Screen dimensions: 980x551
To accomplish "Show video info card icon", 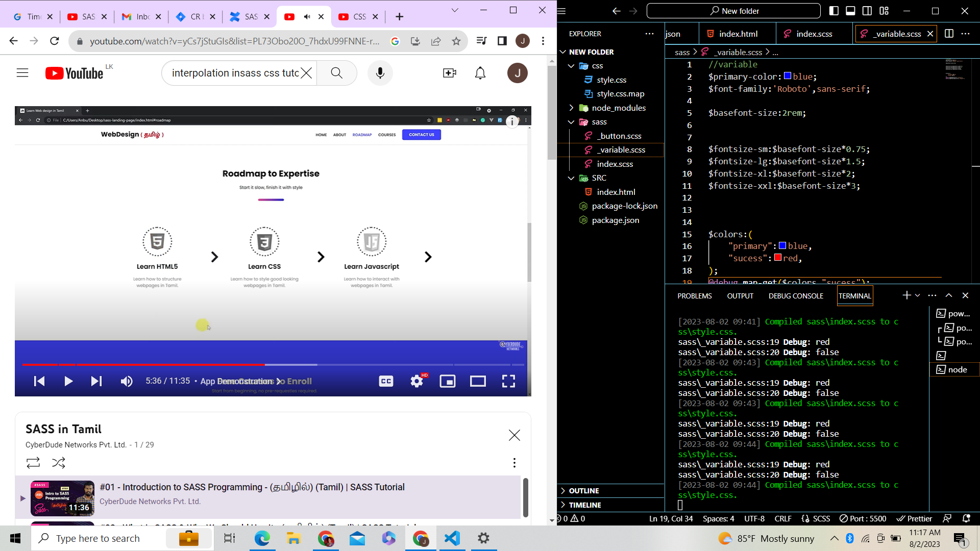I will [x=512, y=121].
